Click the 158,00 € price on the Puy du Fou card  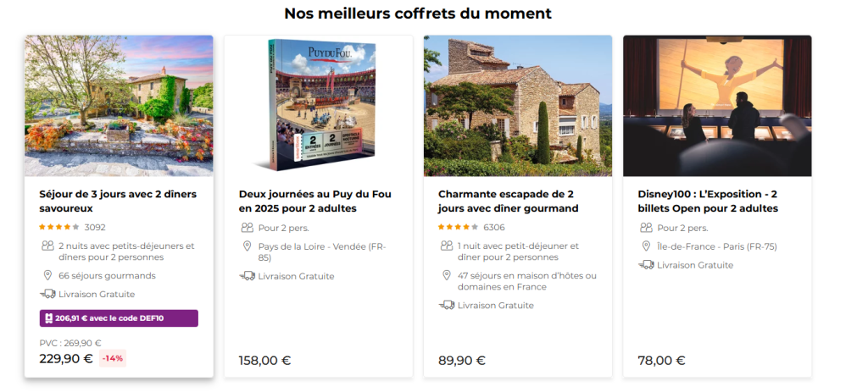click(264, 361)
